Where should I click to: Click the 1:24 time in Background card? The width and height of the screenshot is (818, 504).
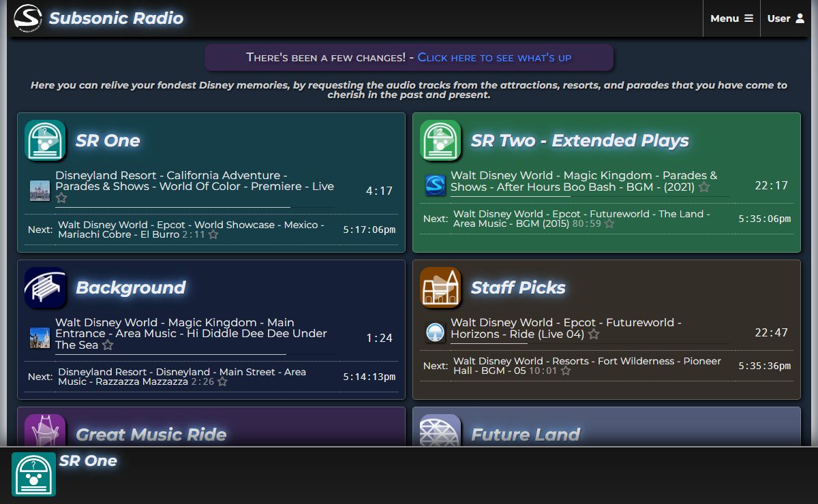(379, 338)
